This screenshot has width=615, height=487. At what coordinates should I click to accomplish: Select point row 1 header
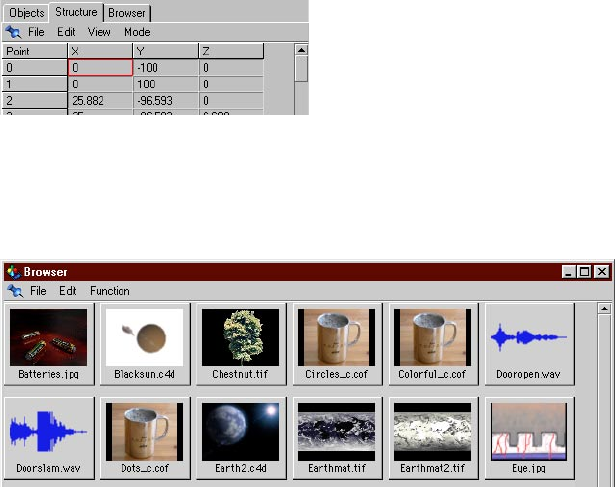(x=35, y=84)
